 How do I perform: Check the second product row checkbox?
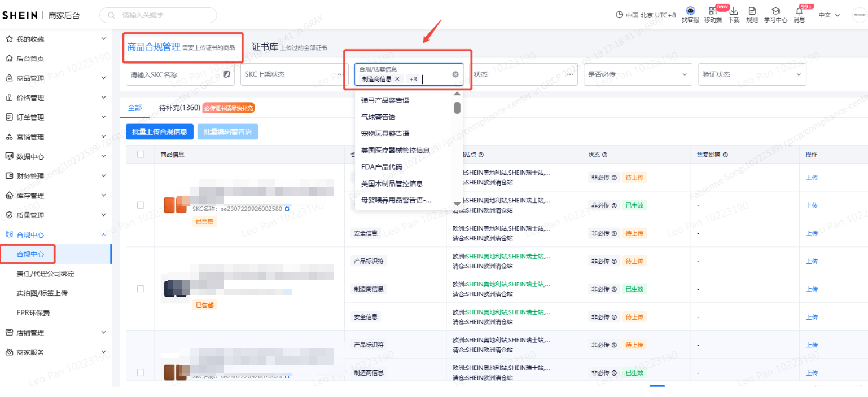(141, 289)
